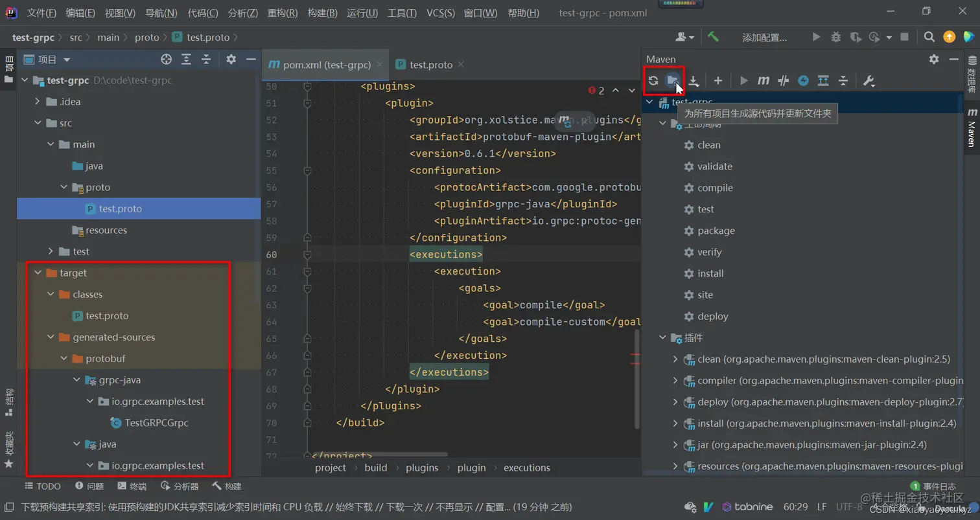Add a Maven project with plus icon
The height and width of the screenshot is (520, 980).
tap(718, 81)
